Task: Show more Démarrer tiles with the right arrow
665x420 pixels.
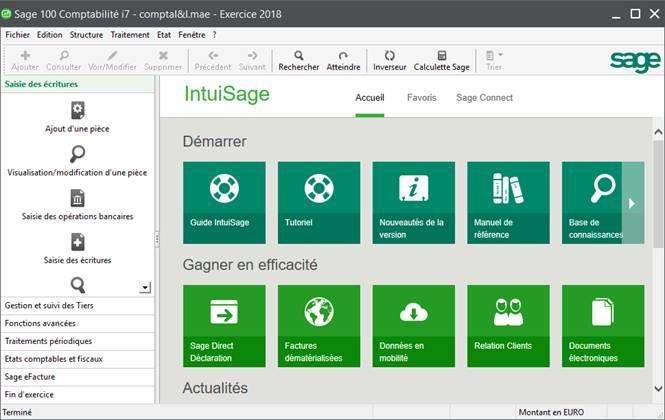Action: click(633, 203)
